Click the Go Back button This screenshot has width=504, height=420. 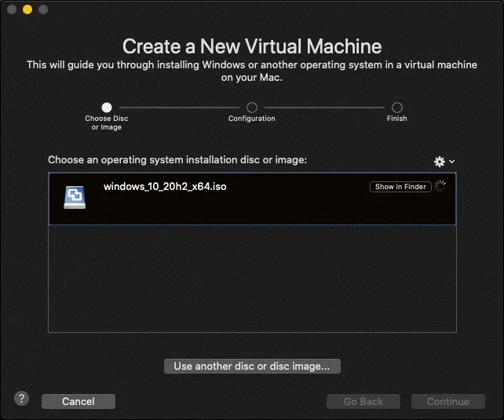(x=363, y=401)
